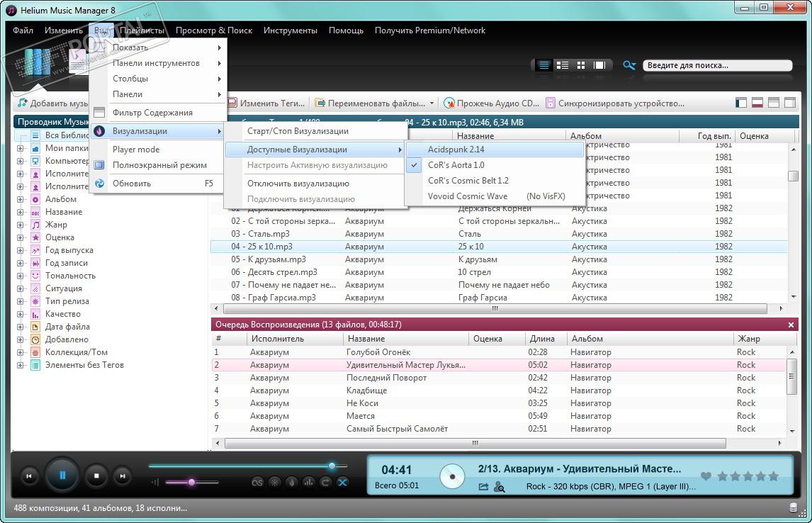The width and height of the screenshot is (812, 523).
Task: Click Фильтр Содержания menu item
Action: pyautogui.click(x=158, y=113)
